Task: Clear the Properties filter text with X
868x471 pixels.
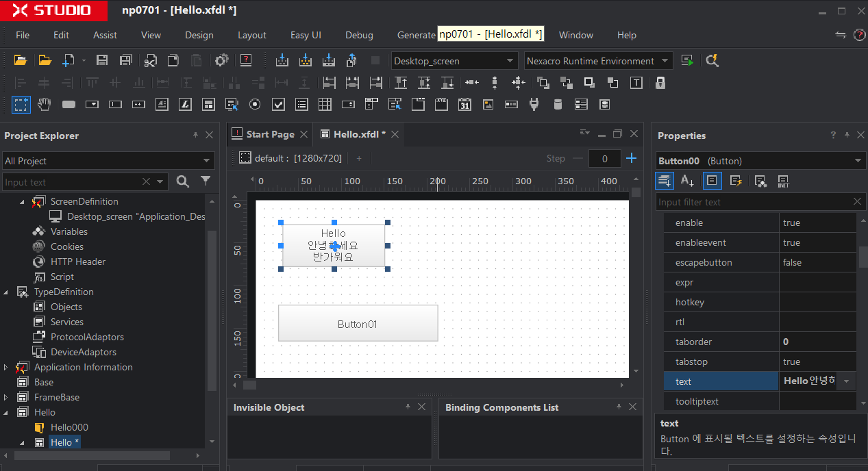Action: pyautogui.click(x=857, y=201)
